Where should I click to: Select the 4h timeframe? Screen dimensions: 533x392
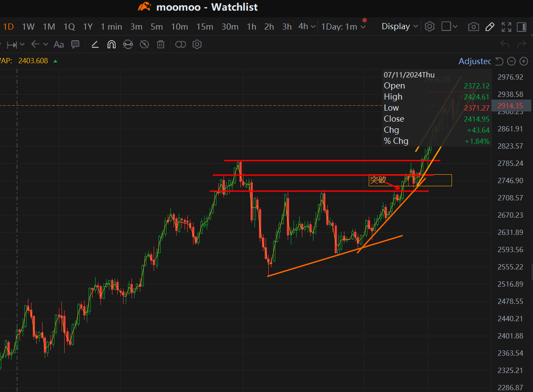click(x=303, y=27)
